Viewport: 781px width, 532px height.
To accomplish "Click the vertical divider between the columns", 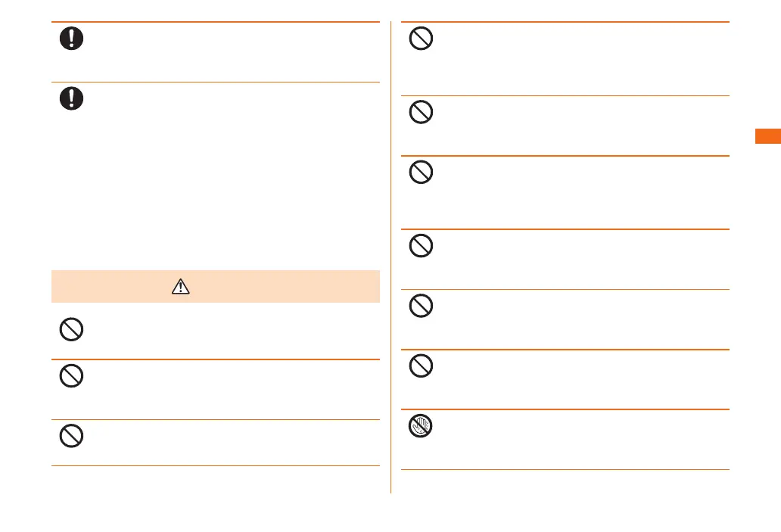I will pos(390,257).
